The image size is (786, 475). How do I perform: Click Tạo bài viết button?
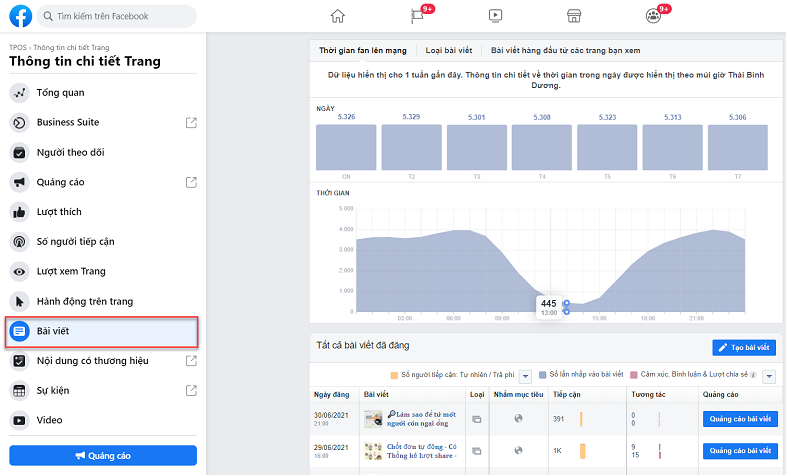point(744,347)
